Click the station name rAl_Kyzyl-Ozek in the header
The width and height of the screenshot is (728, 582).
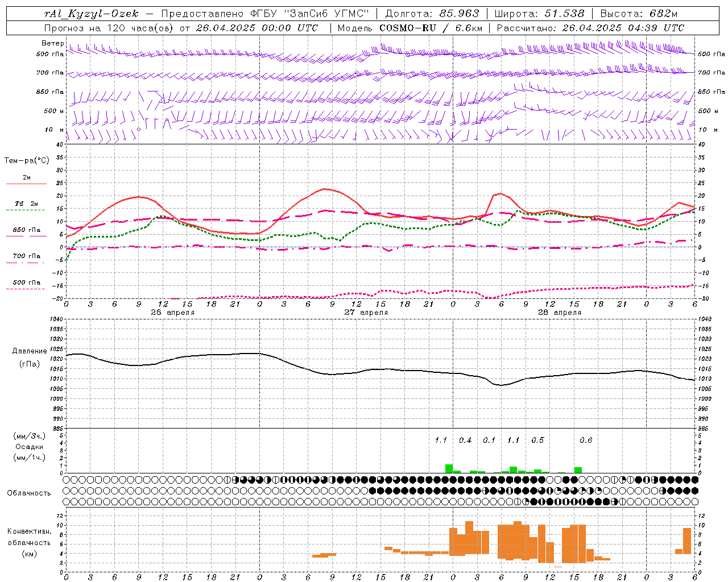(91, 14)
